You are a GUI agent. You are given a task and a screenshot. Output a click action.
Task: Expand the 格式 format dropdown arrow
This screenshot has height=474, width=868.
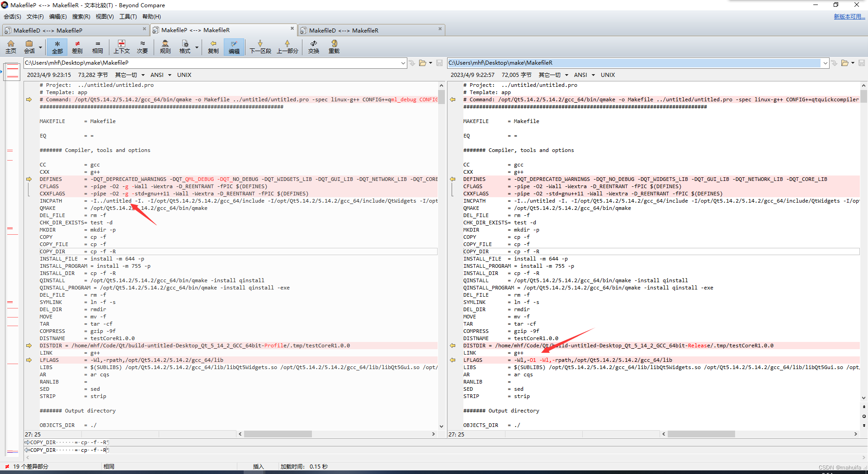pyautogui.click(x=197, y=47)
